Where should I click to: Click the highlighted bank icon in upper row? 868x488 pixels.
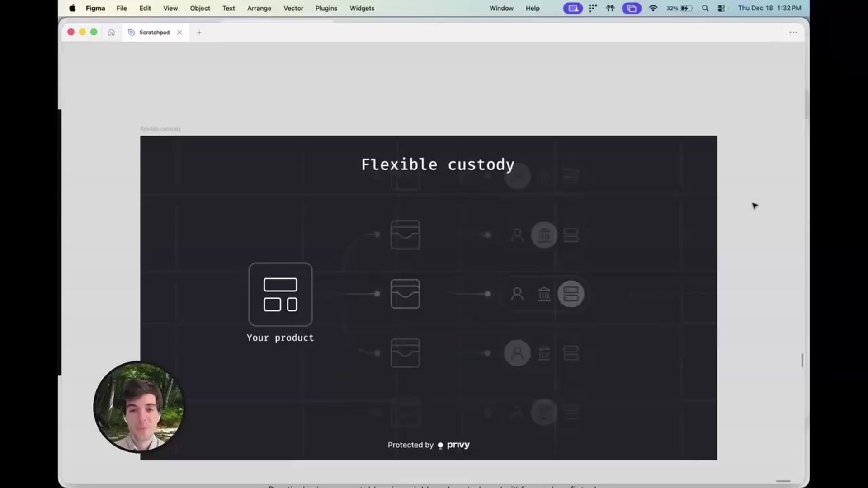point(544,235)
